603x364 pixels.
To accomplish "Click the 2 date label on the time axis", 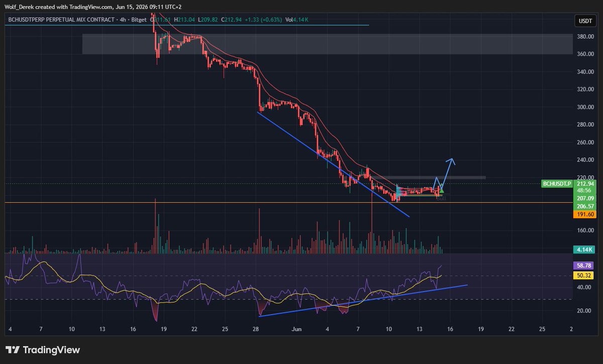I will (572, 329).
